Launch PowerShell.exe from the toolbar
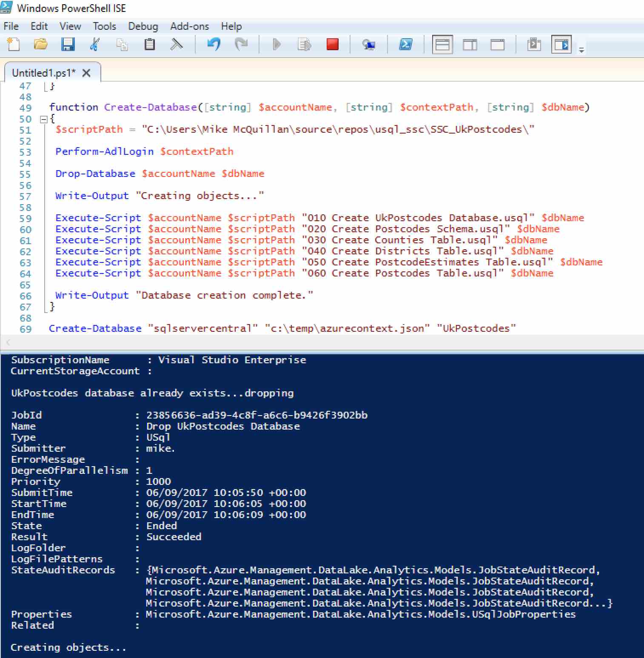The width and height of the screenshot is (644, 658). coord(405,44)
